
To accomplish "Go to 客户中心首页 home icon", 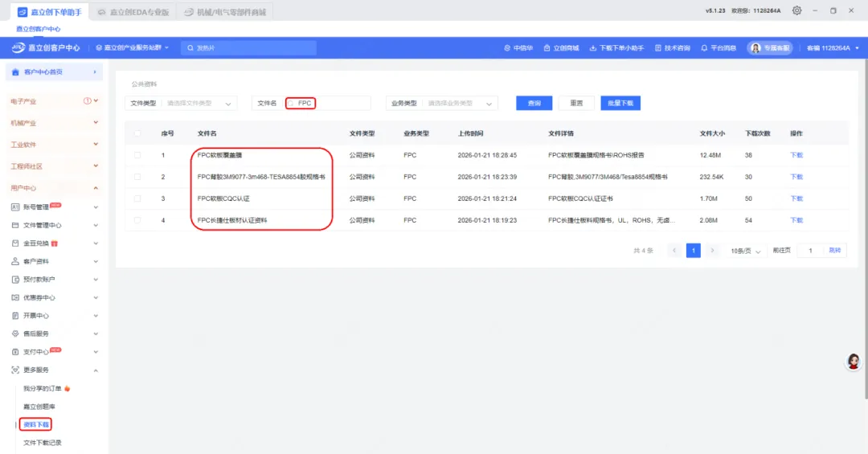I will click(15, 72).
